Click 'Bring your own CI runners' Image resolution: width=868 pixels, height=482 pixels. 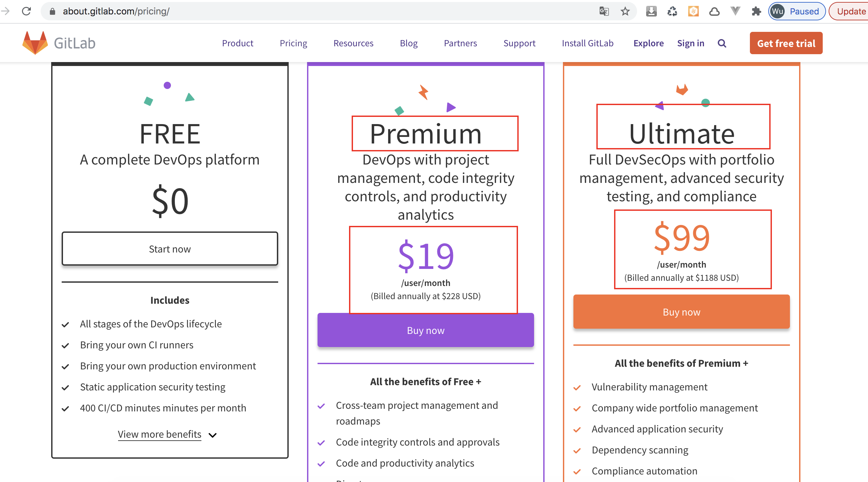point(137,345)
